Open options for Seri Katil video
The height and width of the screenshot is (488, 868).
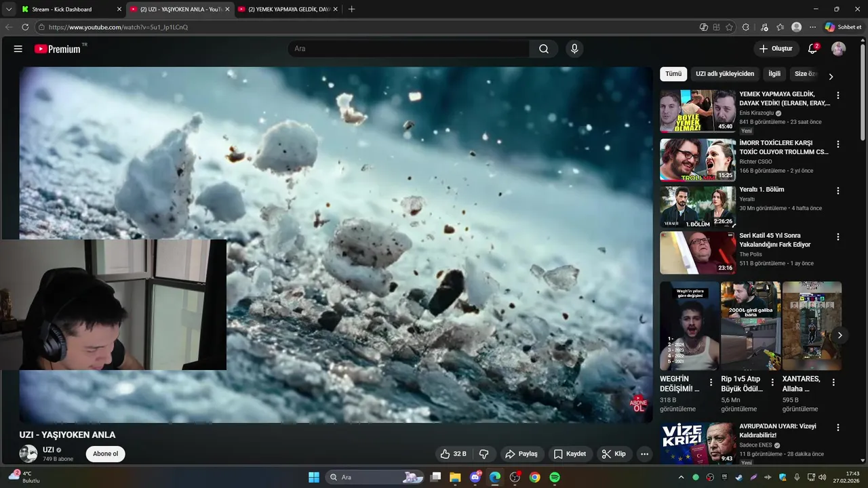(837, 237)
